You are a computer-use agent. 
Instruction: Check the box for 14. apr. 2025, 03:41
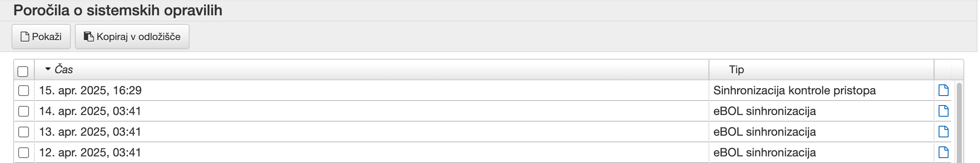pos(24,111)
